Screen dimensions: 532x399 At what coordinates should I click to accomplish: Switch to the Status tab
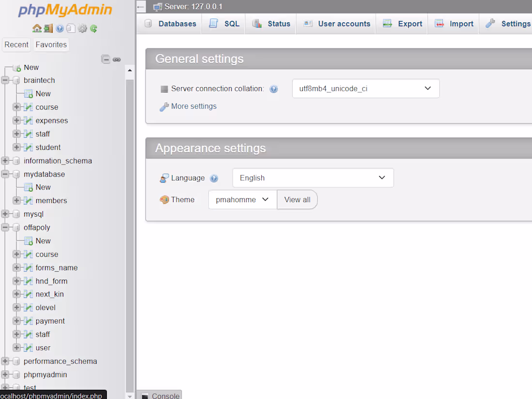(271, 24)
